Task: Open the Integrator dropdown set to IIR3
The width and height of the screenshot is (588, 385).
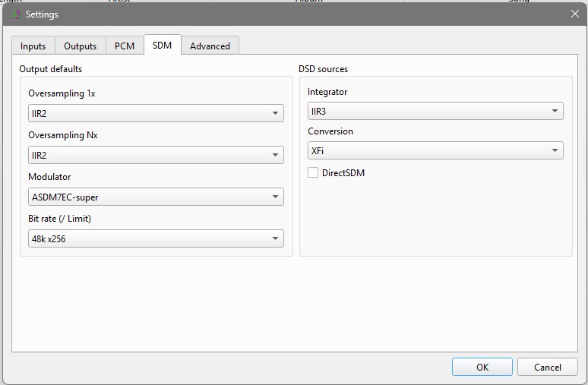Action: [x=435, y=112]
